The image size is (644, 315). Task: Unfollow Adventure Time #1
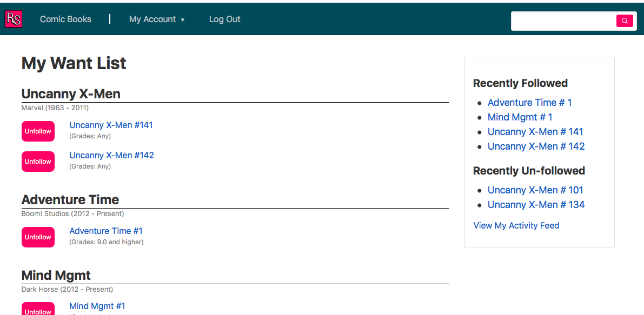(x=38, y=237)
